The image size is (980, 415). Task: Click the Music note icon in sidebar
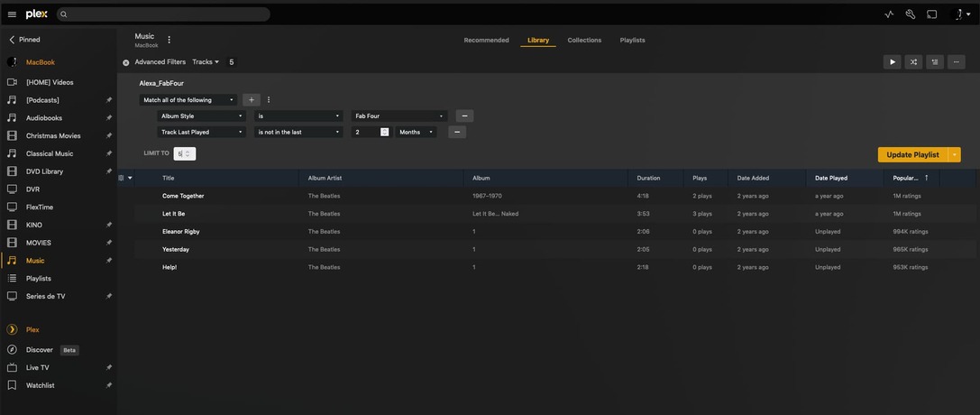pos(12,261)
